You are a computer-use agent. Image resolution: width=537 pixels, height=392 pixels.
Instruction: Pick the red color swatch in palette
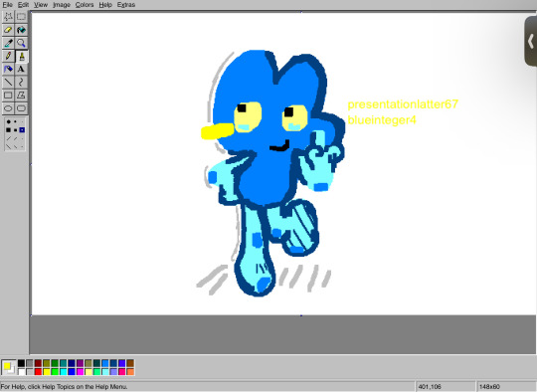(x=38, y=371)
